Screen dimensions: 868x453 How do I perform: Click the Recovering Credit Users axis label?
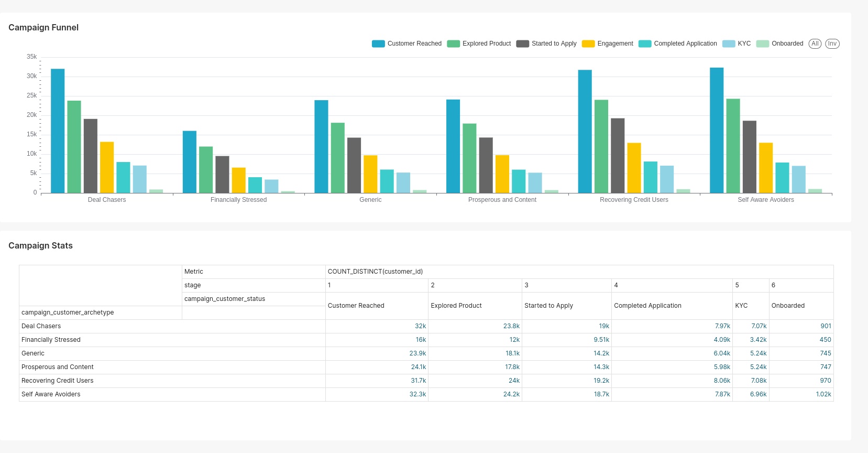coord(634,200)
